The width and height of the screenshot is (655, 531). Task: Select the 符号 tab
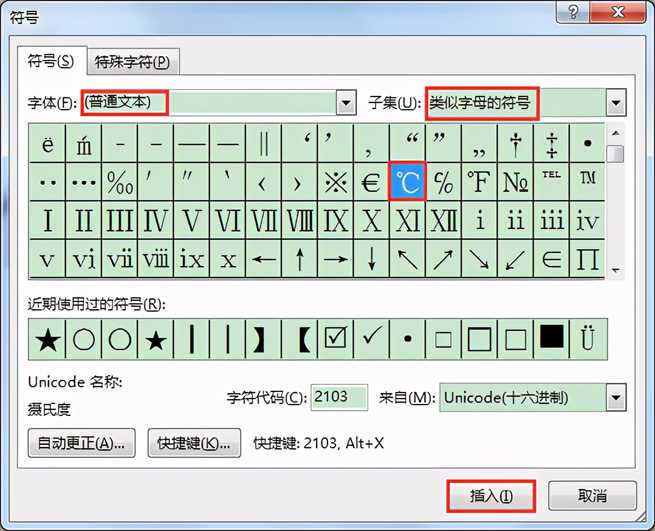pyautogui.click(x=51, y=62)
